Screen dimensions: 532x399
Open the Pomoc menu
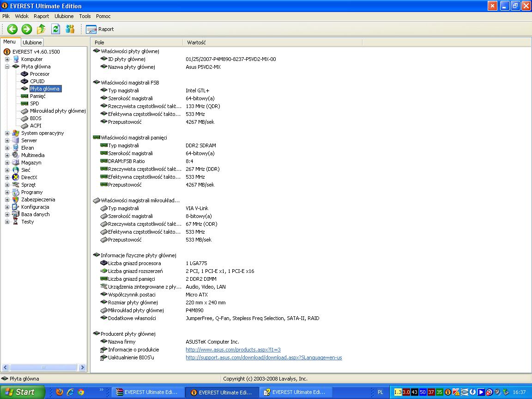[103, 16]
